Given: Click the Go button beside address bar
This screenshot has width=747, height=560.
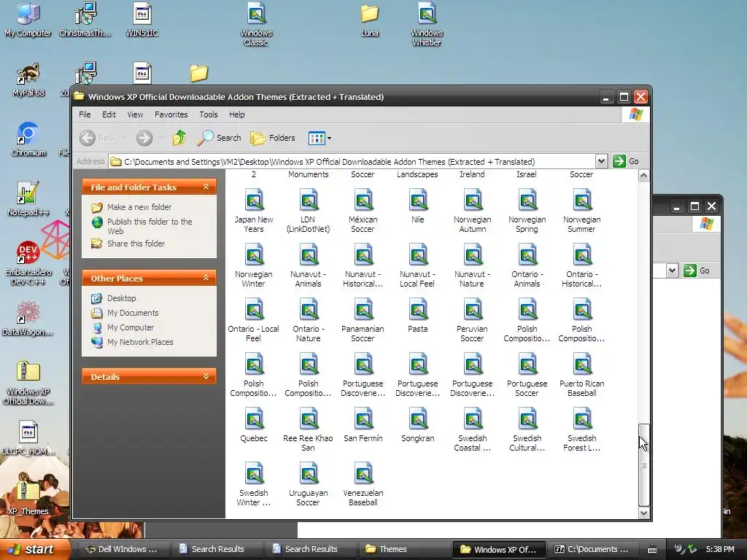Looking at the screenshot, I should 625,161.
